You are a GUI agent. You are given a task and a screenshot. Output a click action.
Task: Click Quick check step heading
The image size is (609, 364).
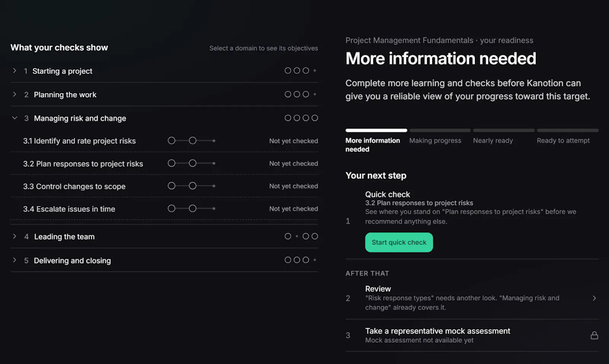point(387,194)
